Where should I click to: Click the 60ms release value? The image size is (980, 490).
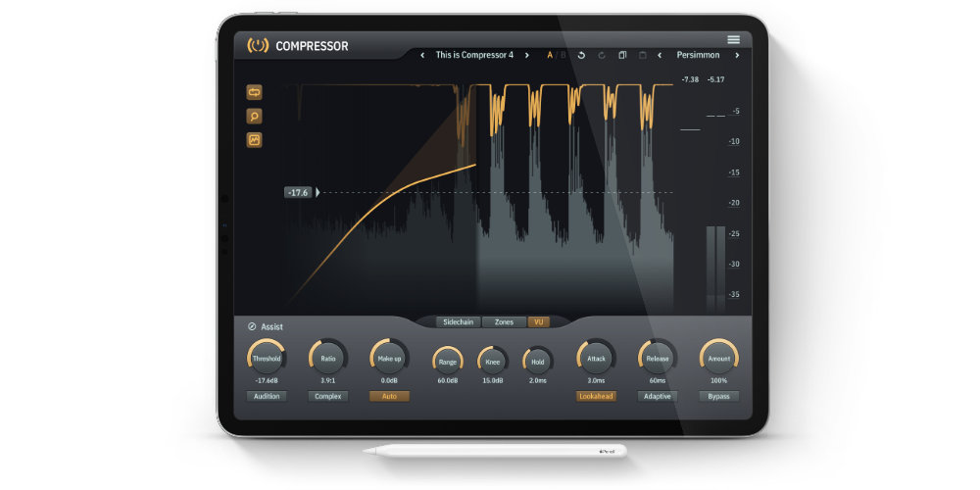[658, 380]
